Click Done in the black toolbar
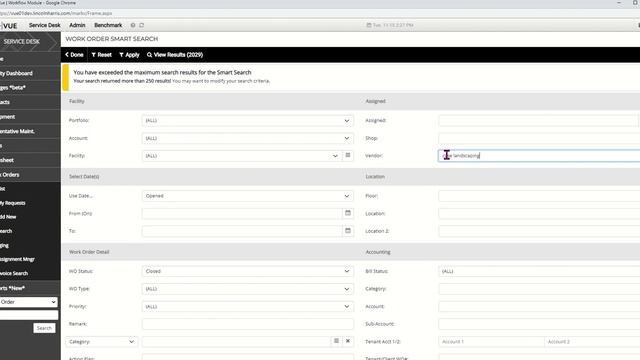This screenshot has width=640, height=360. click(74, 55)
